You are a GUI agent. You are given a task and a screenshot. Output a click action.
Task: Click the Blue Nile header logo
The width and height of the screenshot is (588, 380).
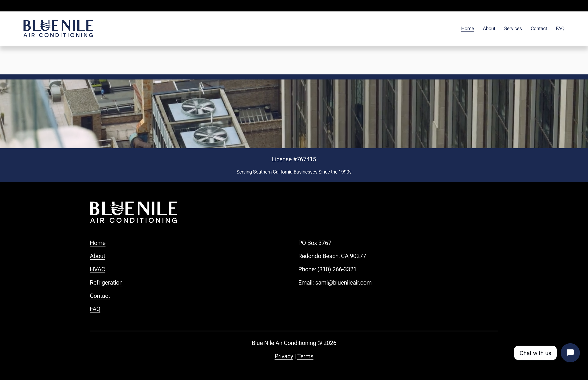pos(58,29)
